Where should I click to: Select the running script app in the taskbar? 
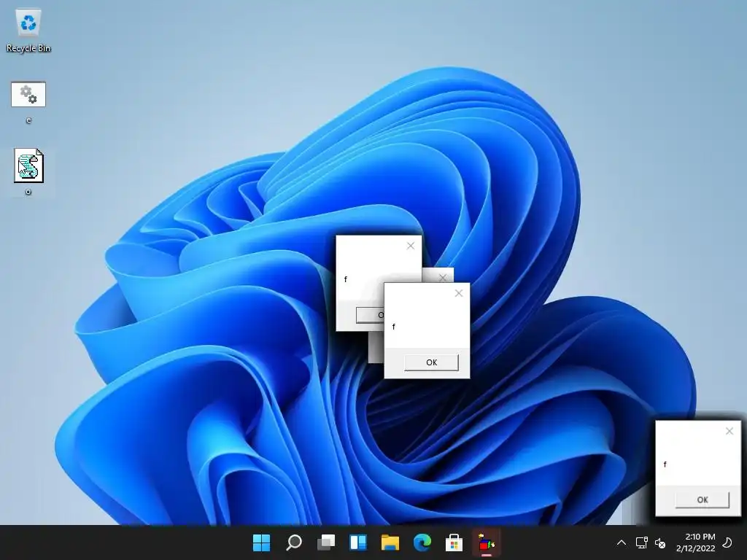click(x=487, y=542)
